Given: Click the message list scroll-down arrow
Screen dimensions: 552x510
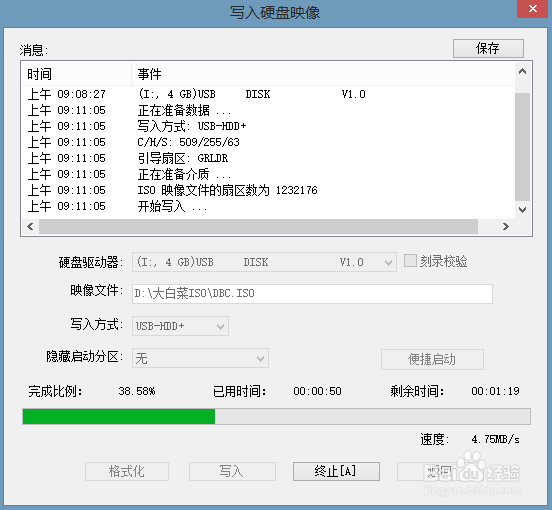Looking at the screenshot, I should 522,210.
